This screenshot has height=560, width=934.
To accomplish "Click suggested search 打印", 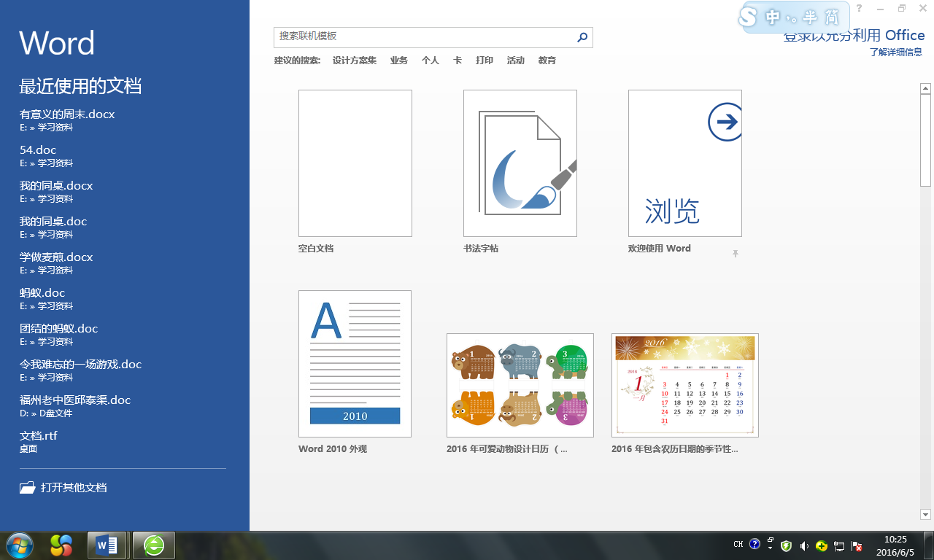I will [485, 61].
